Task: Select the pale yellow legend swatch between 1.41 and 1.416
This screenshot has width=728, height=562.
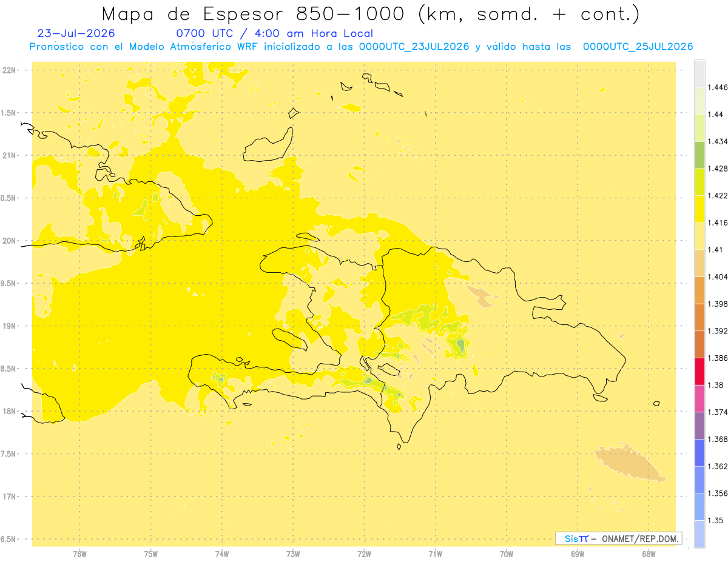Action: click(x=699, y=236)
